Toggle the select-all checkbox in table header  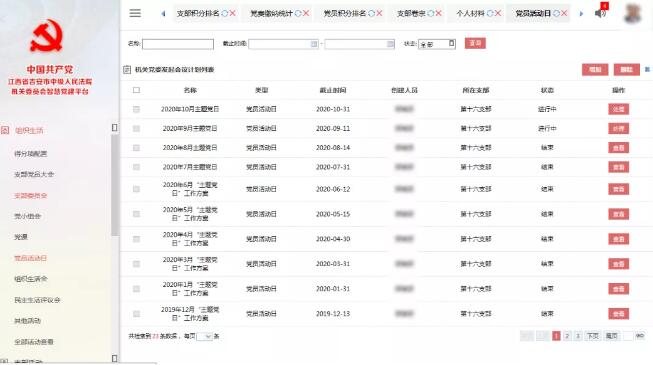click(136, 90)
